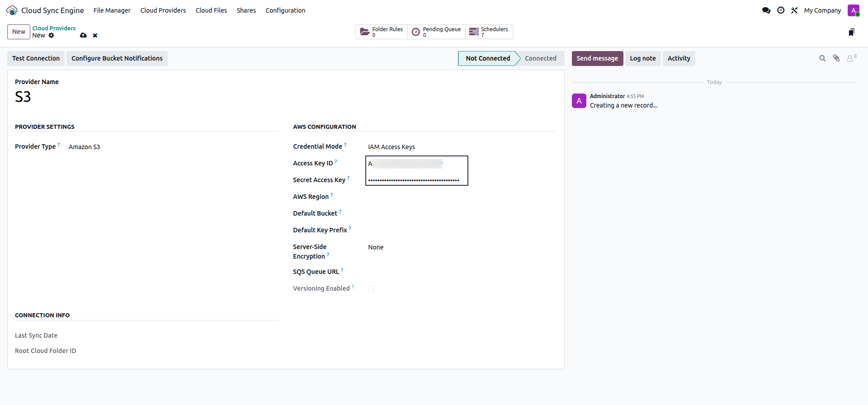The image size is (868, 405).
Task: Open Schedulers stat button
Action: (x=489, y=32)
